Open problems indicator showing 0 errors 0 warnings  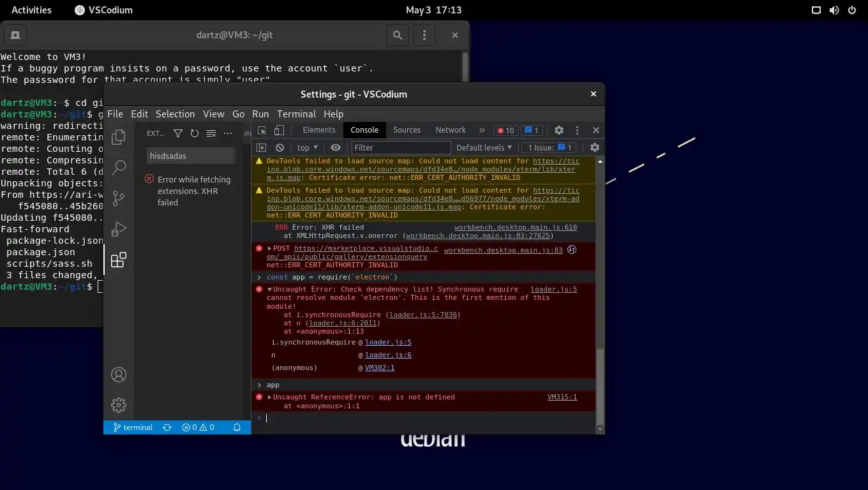tap(198, 427)
